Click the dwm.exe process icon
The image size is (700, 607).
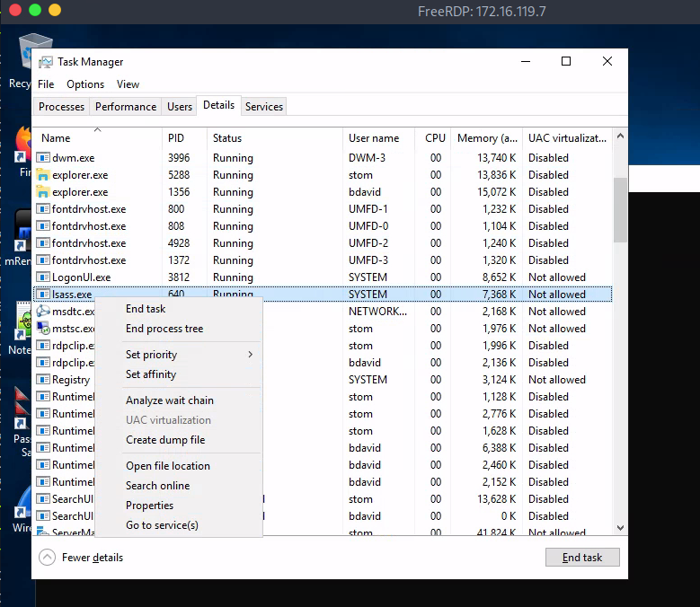click(x=43, y=158)
